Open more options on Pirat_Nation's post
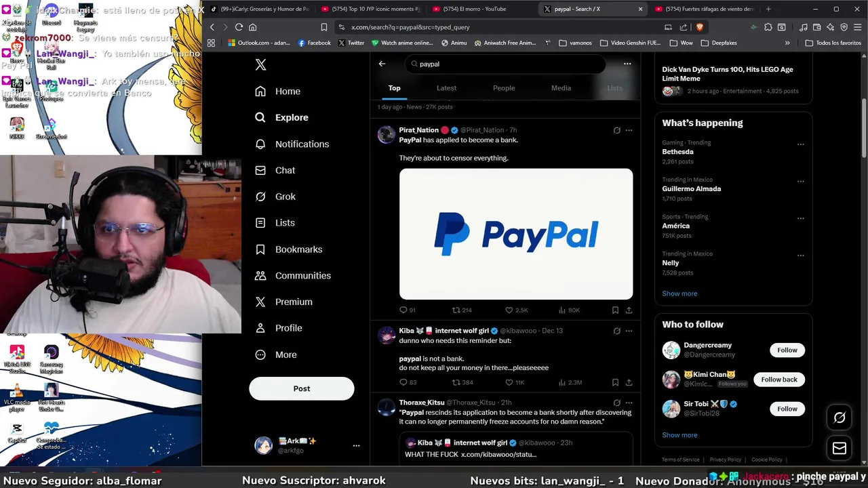Screen dimensions: 868x488 pyautogui.click(x=629, y=130)
